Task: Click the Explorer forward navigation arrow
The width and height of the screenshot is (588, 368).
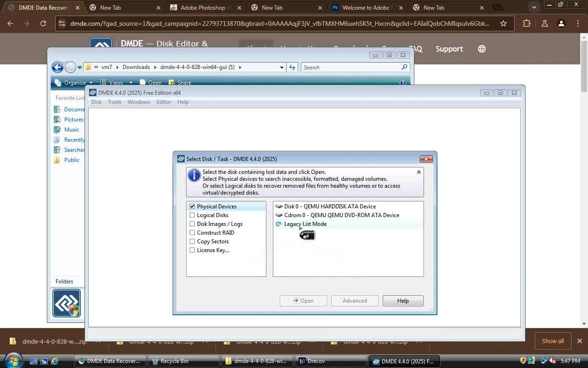Action: point(70,67)
